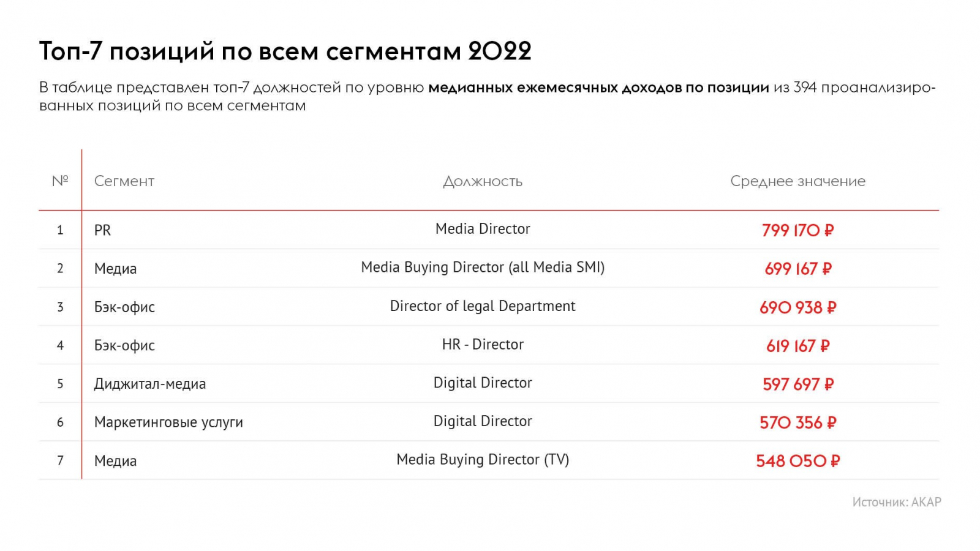
Task: Click the 799 170 ₽ salary value
Action: (797, 230)
